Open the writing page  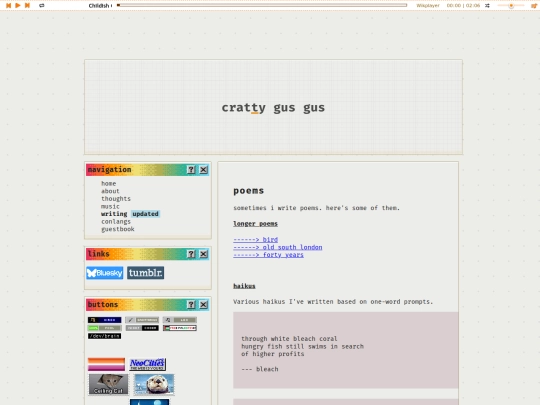coord(114,214)
